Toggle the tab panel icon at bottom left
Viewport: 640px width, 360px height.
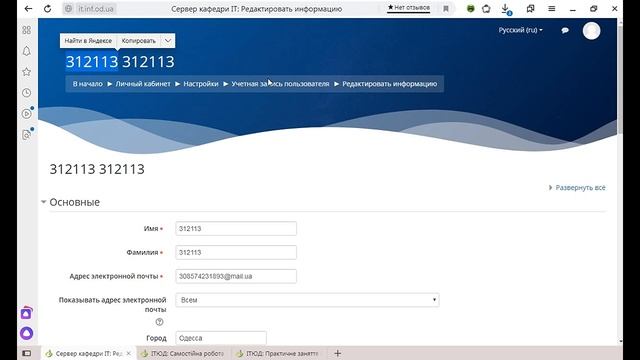(27, 353)
